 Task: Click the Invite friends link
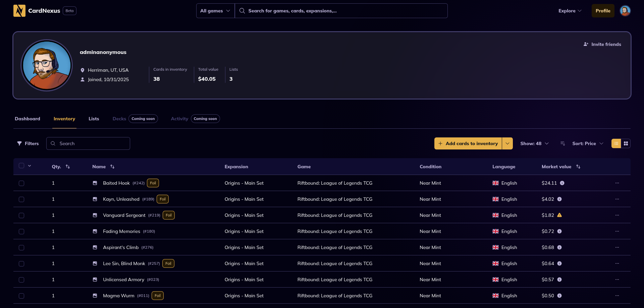point(602,44)
